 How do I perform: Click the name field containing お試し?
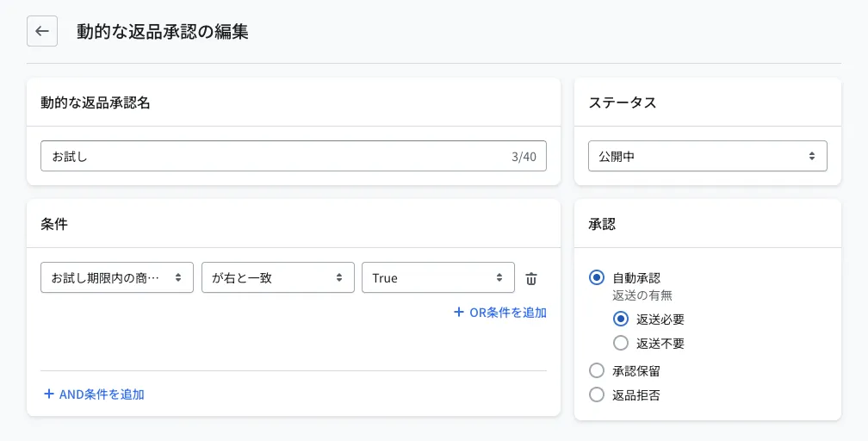294,156
